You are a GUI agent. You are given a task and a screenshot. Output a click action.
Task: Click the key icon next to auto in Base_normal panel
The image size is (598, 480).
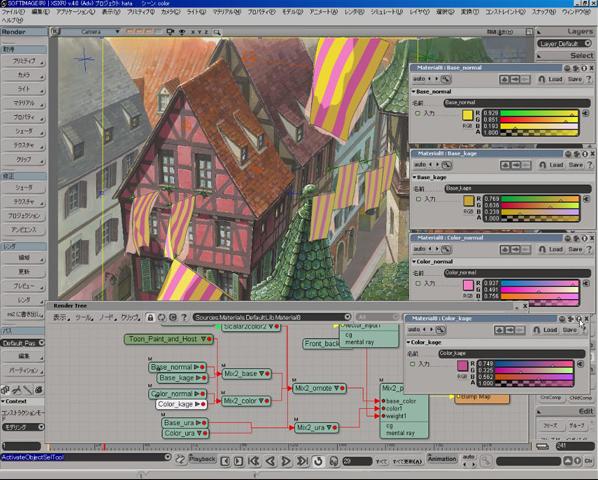pos(445,79)
